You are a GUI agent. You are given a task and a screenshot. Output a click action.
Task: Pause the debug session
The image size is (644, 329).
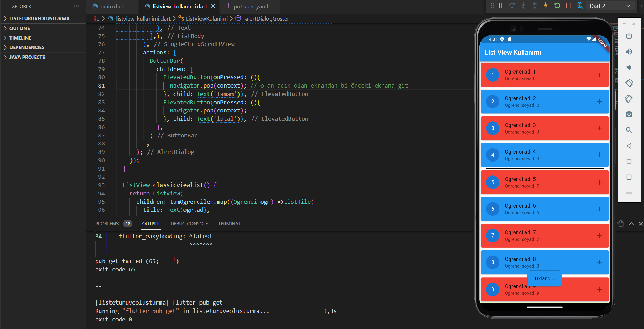pyautogui.click(x=500, y=6)
